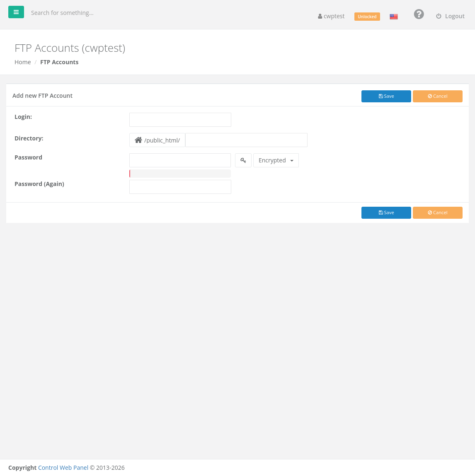The width and height of the screenshot is (475, 476).
Task: Click the Unlocked status badge
Action: [367, 17]
